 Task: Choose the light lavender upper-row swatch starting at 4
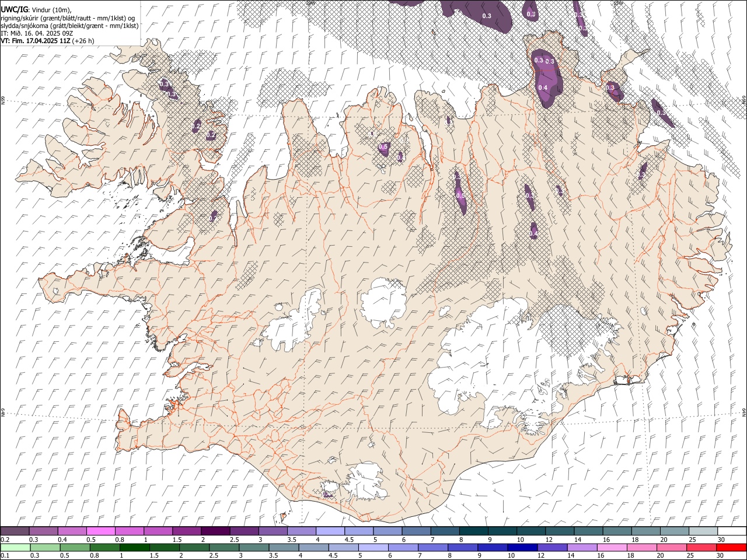click(x=330, y=531)
